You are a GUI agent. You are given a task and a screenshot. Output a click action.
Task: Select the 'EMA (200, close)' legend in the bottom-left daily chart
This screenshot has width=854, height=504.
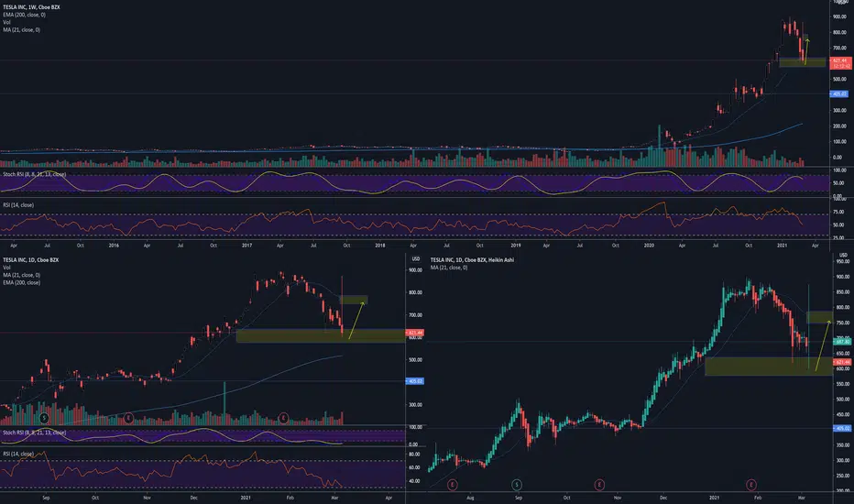[22, 283]
